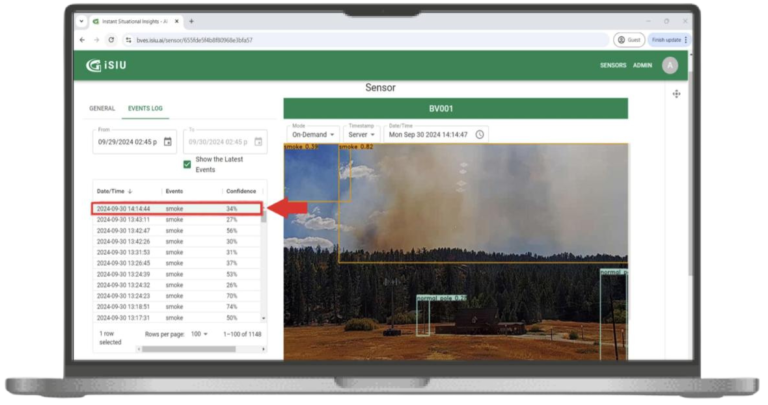Open the user avatar "A" menu

point(669,65)
